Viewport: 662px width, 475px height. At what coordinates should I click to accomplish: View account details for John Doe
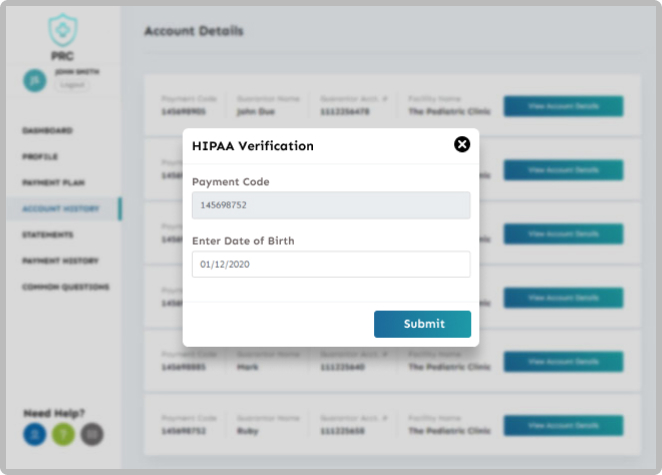pos(563,106)
